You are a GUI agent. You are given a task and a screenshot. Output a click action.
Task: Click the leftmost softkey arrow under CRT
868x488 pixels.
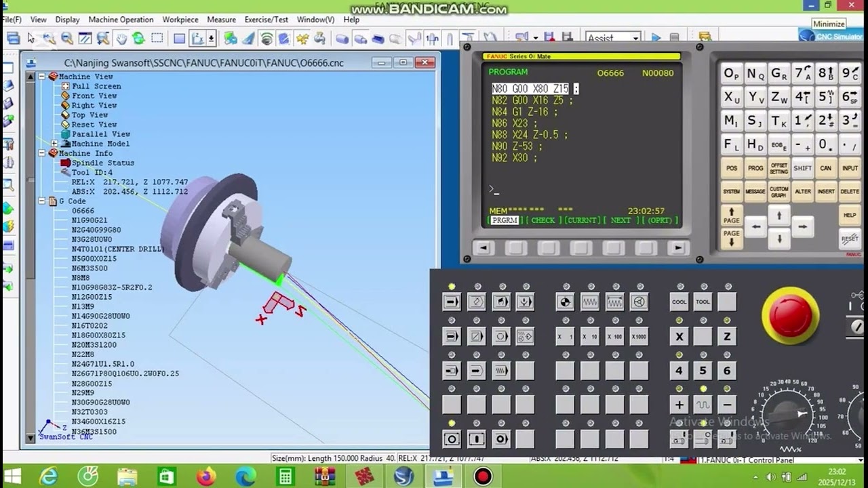coord(483,248)
